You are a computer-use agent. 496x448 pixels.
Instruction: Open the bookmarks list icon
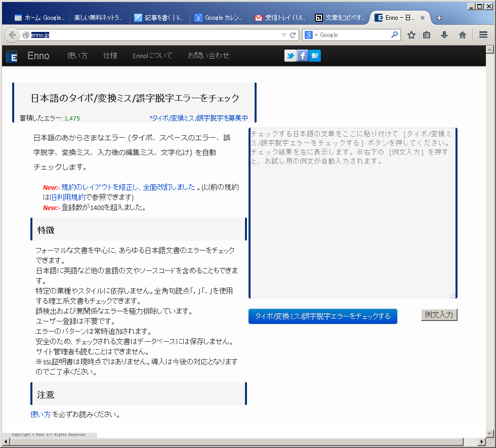(x=427, y=35)
